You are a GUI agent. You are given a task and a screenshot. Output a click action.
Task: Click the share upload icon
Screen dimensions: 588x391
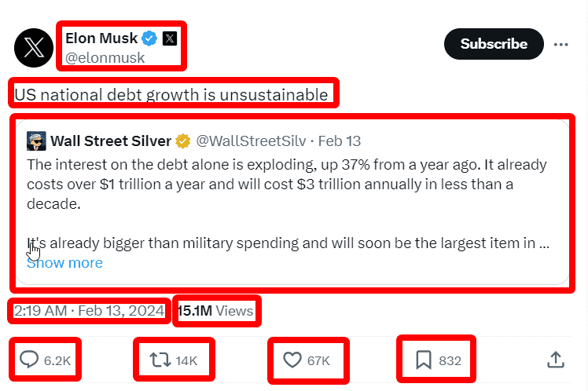click(555, 360)
